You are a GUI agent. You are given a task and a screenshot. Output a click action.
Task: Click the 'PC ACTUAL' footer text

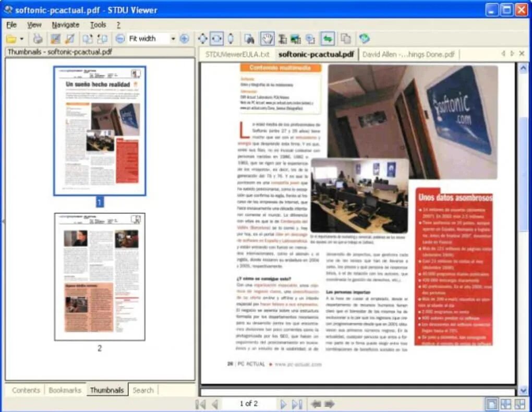(251, 364)
